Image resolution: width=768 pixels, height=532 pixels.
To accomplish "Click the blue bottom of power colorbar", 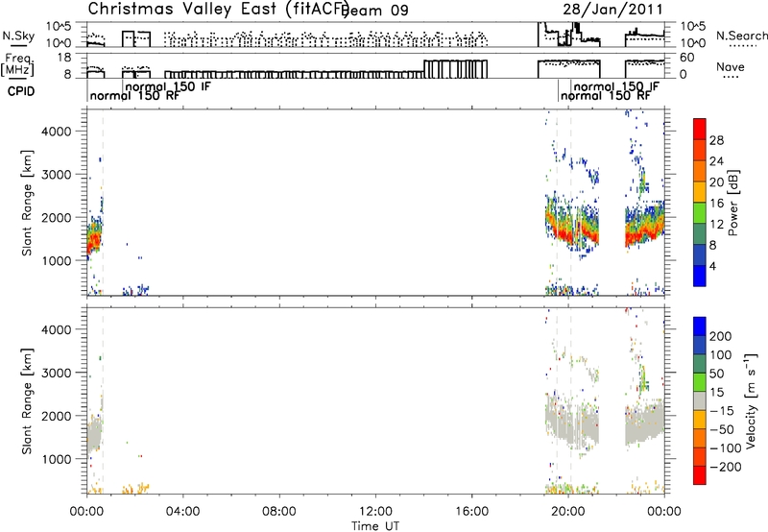I will pyautogui.click(x=700, y=276).
